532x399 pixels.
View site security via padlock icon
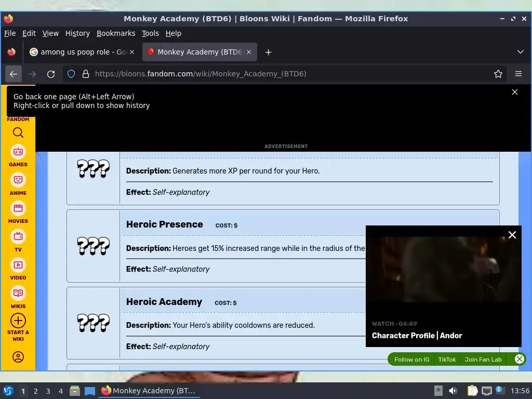pyautogui.click(x=86, y=74)
